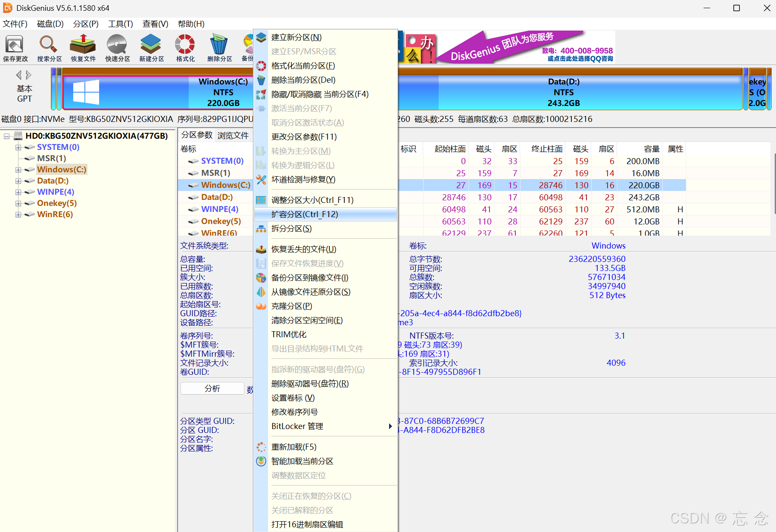Open the 查看(V) menu
The image size is (776, 532).
[x=156, y=24]
